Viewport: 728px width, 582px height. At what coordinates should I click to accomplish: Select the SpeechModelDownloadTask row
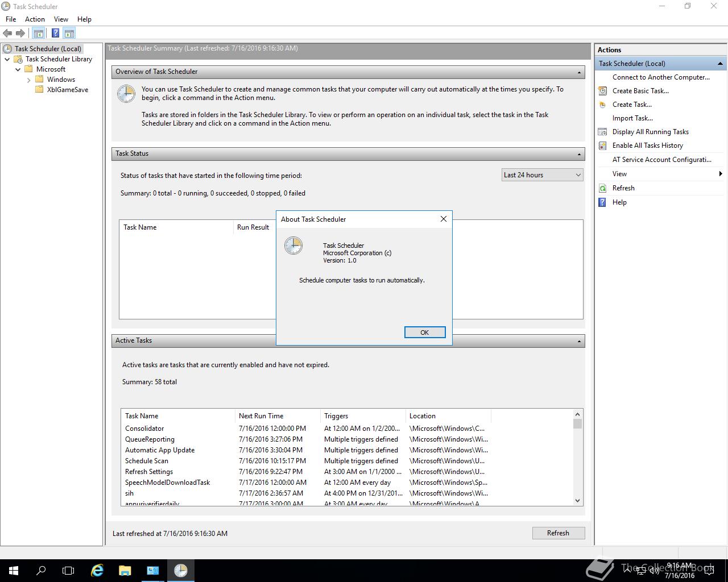[x=305, y=483]
